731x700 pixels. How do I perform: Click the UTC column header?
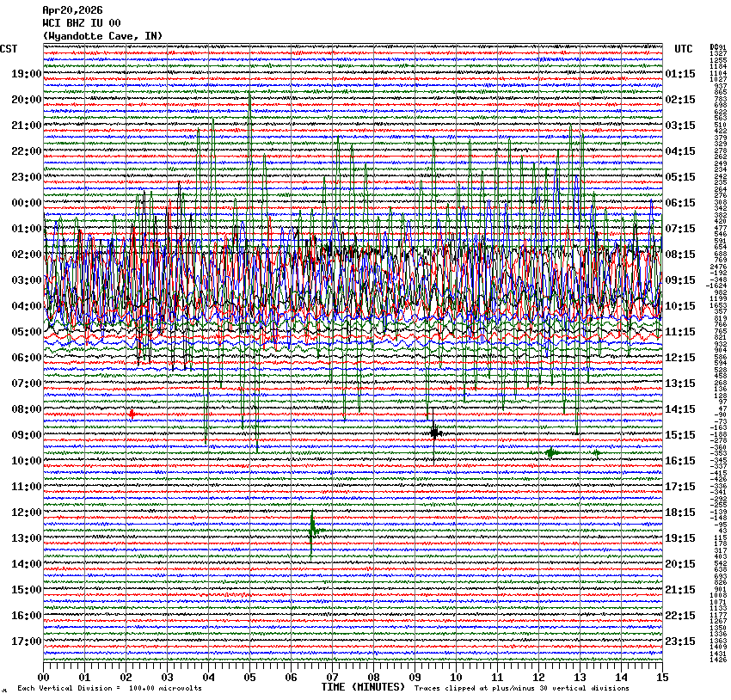click(684, 49)
